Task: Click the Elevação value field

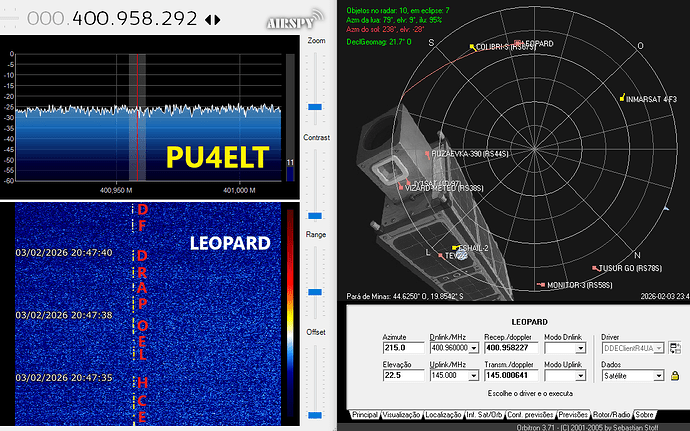Action: (405, 376)
